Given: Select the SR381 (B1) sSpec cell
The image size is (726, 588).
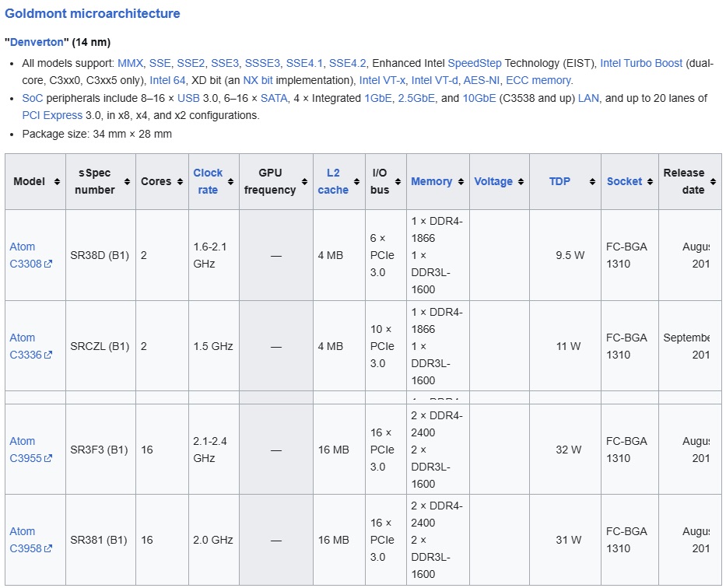Looking at the screenshot, I should [x=99, y=540].
